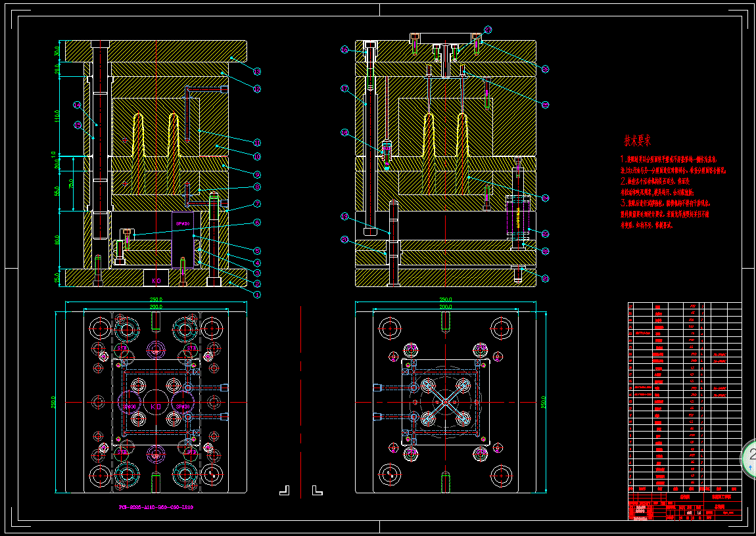This screenshot has height=536, width=756.
Task: Click the 55.0 vertical dimension text
Action: point(57,190)
